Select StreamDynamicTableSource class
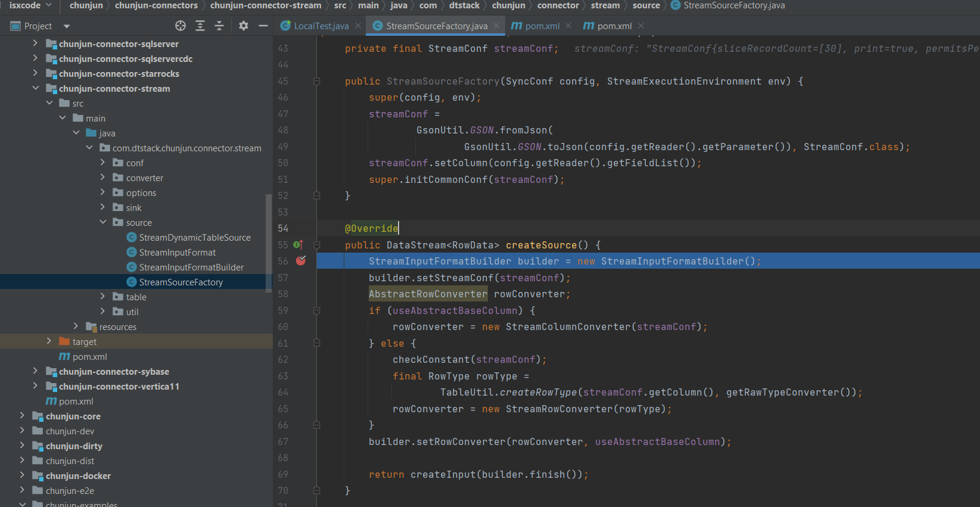This screenshot has width=980, height=507. [x=195, y=237]
